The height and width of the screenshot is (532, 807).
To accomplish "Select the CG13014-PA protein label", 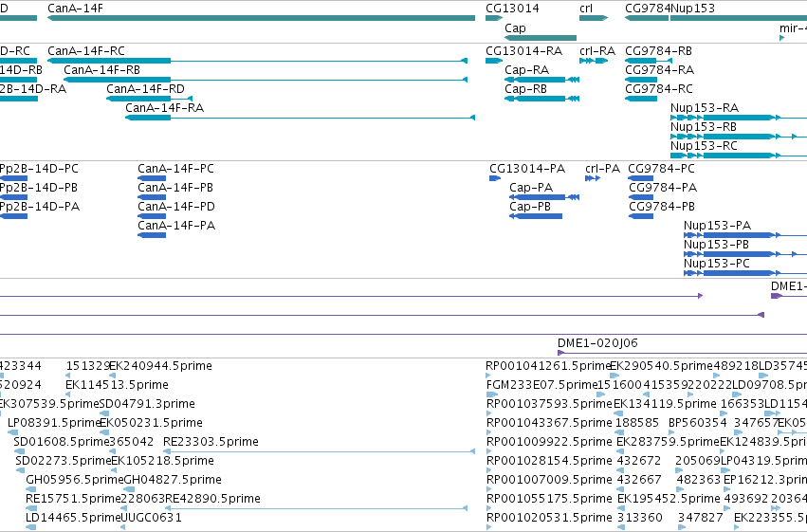I will (x=527, y=169).
